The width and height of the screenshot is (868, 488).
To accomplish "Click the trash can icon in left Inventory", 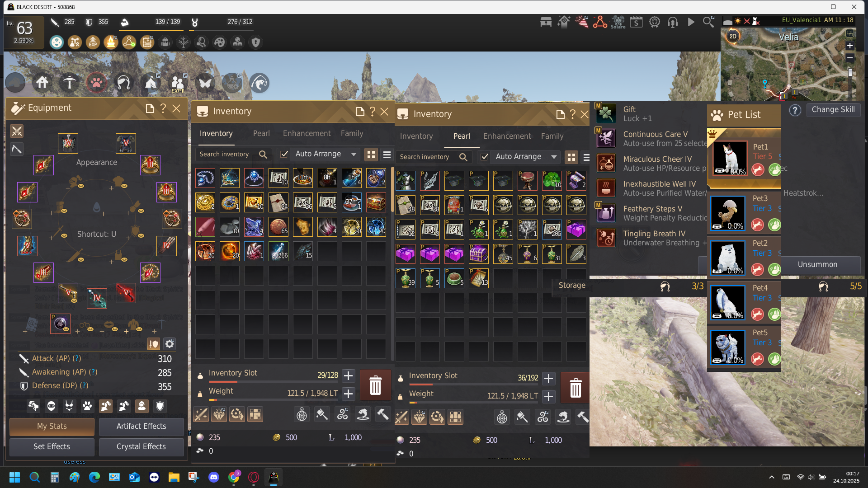I will [x=375, y=385].
